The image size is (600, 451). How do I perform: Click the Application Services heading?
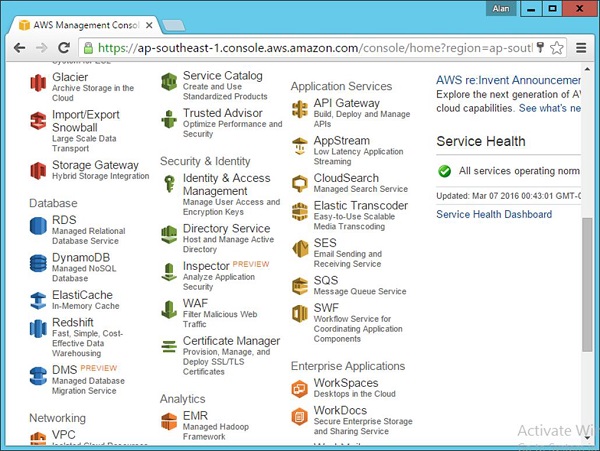341,86
